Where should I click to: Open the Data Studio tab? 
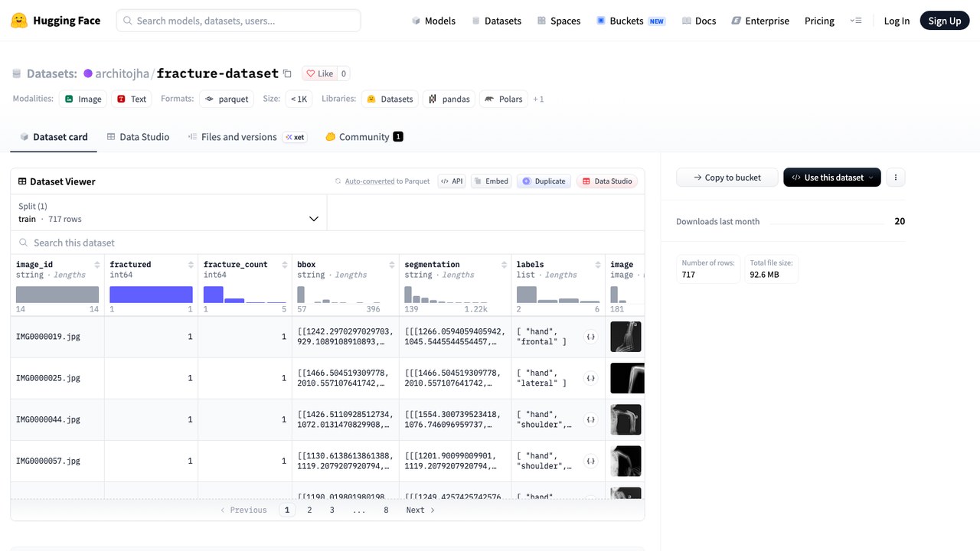pyautogui.click(x=138, y=137)
